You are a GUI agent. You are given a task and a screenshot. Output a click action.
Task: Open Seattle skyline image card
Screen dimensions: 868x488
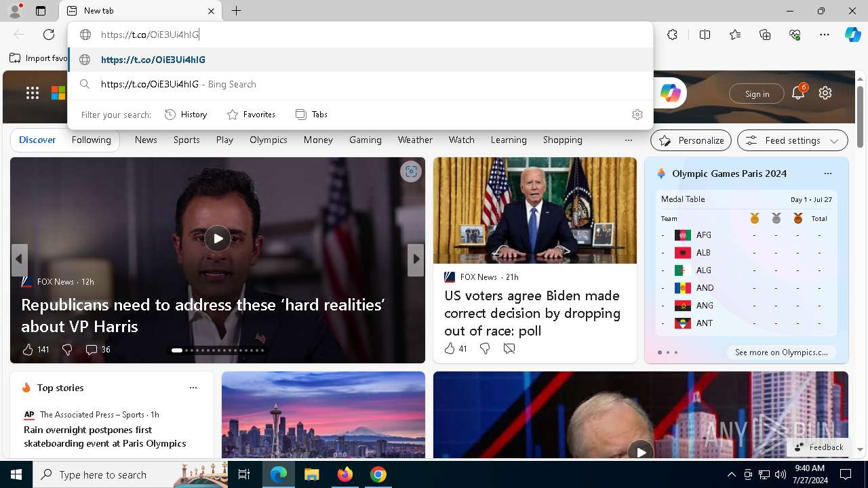point(323,415)
